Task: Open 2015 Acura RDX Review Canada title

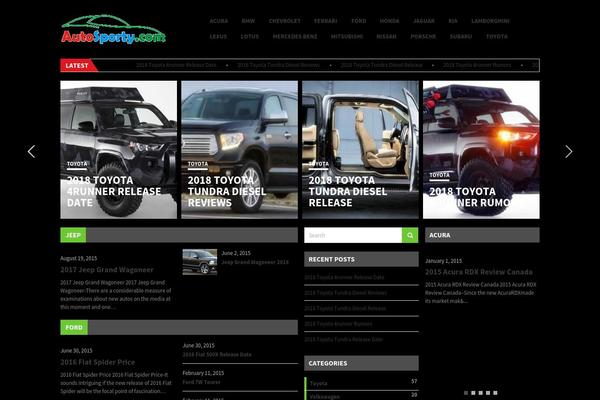Action: tap(479, 272)
